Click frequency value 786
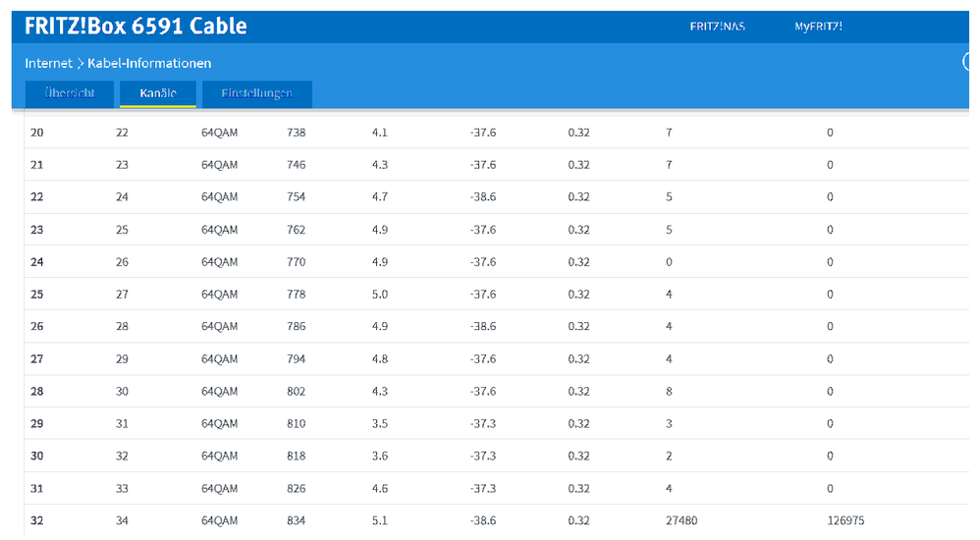This screenshot has width=980, height=540. point(297,326)
